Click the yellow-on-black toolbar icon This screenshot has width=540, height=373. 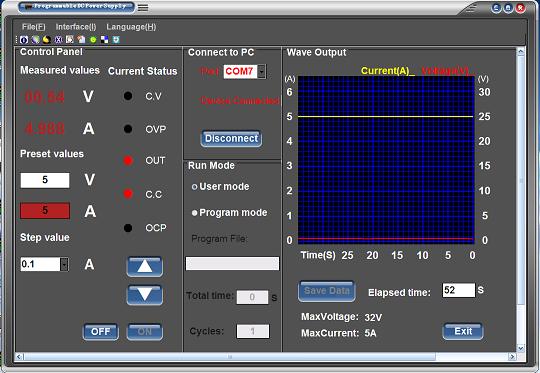tap(47, 40)
